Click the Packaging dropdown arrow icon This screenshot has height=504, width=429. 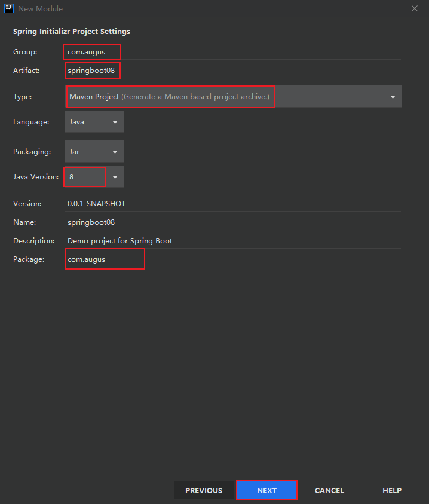tap(115, 152)
